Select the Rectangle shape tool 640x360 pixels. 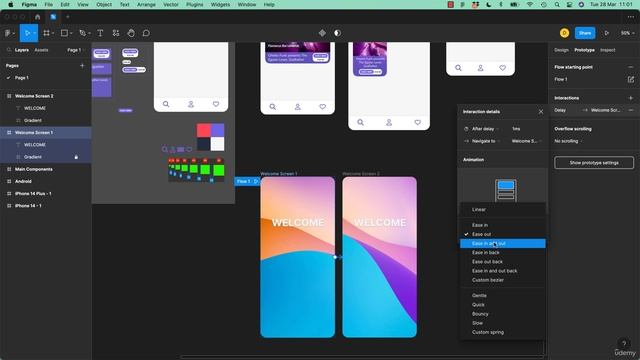(64, 33)
